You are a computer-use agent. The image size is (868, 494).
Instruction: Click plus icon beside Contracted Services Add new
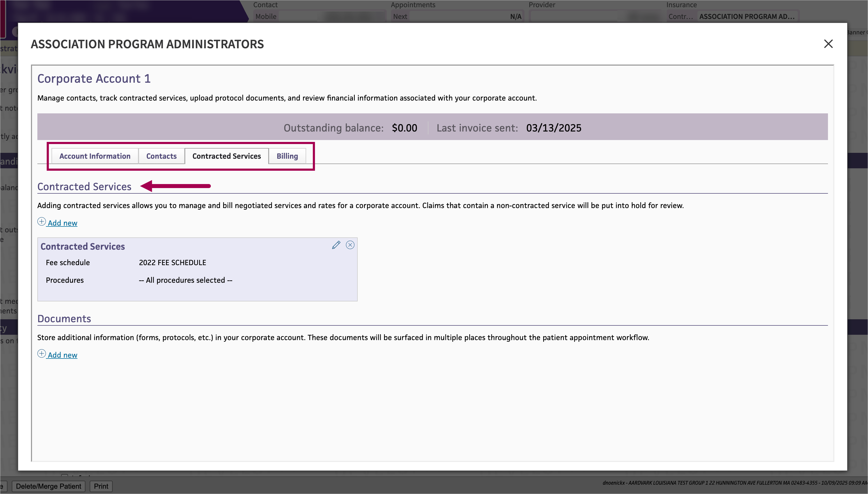click(x=41, y=222)
